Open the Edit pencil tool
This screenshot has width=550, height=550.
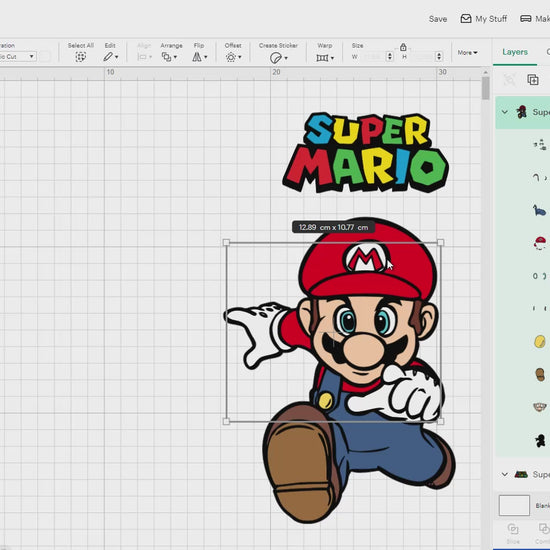tap(108, 56)
